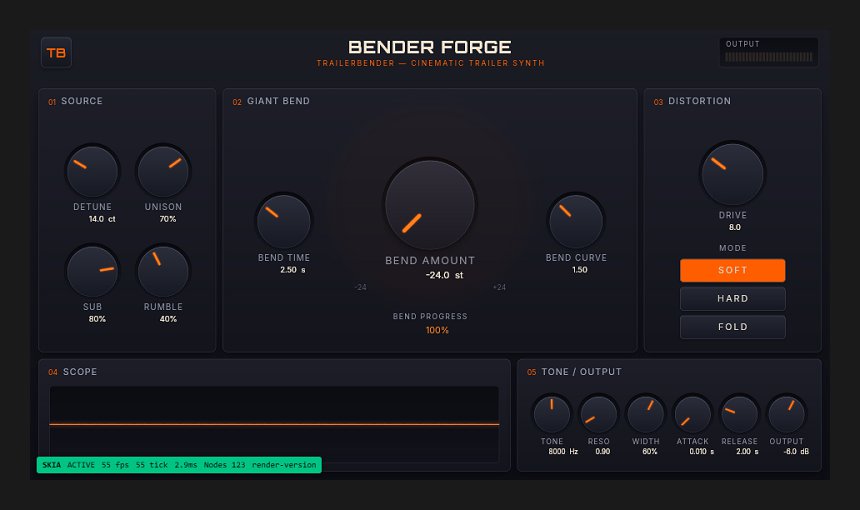
Task: Click the Drive knob
Action: pos(733,174)
